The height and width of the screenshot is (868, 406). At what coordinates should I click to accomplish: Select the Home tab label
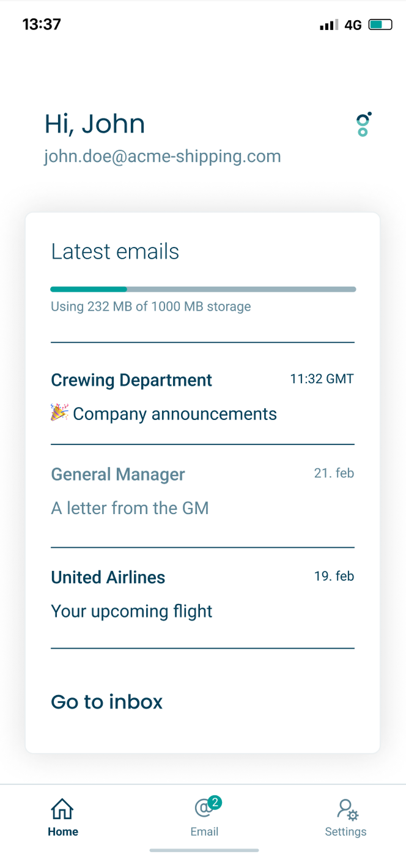pyautogui.click(x=63, y=831)
